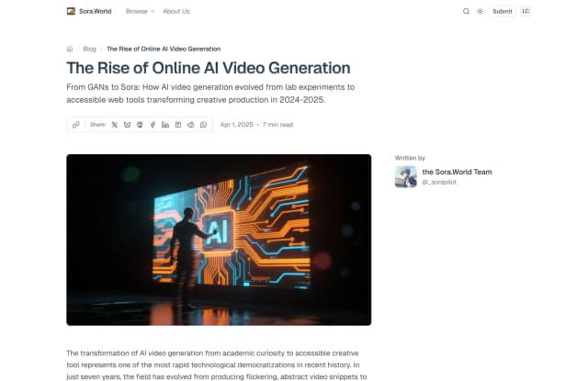Click the Sora.World logo
The height and width of the screenshot is (381, 588).
click(x=90, y=11)
